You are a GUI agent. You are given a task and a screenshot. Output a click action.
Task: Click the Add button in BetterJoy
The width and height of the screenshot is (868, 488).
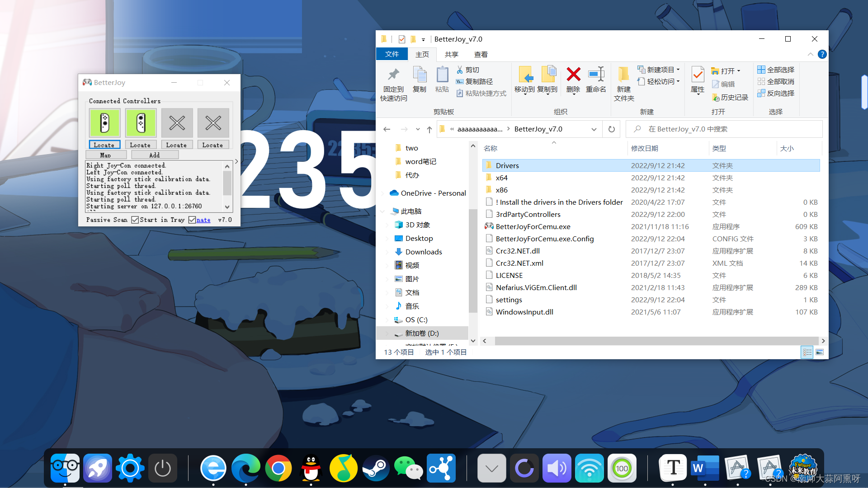click(154, 155)
